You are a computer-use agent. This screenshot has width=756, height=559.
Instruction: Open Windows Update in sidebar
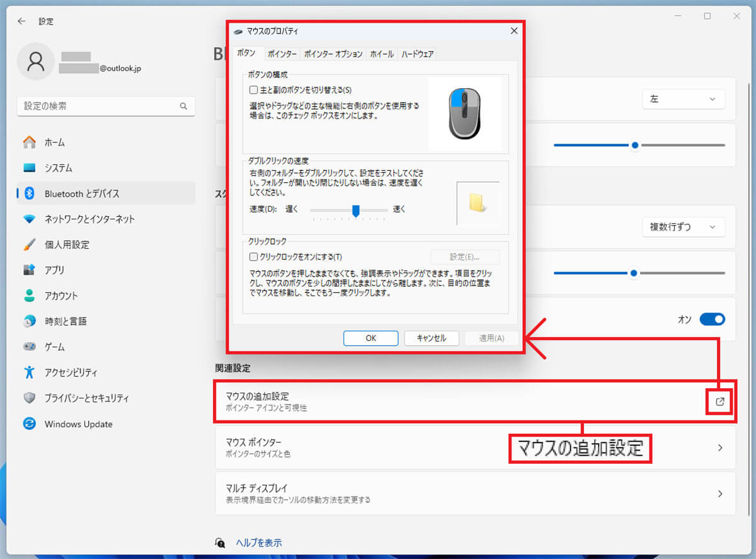[x=106, y=424]
